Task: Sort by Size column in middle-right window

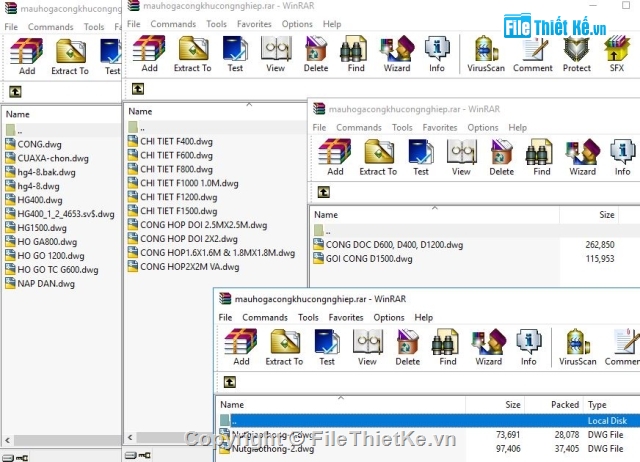Action: pos(589,215)
